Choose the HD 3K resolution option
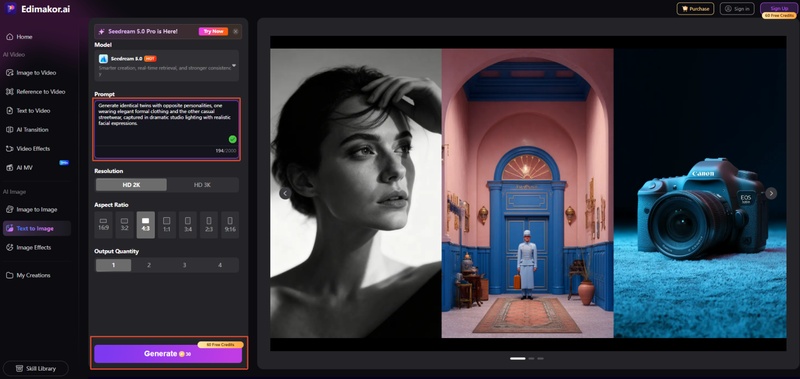This screenshot has width=800, height=379. point(203,185)
